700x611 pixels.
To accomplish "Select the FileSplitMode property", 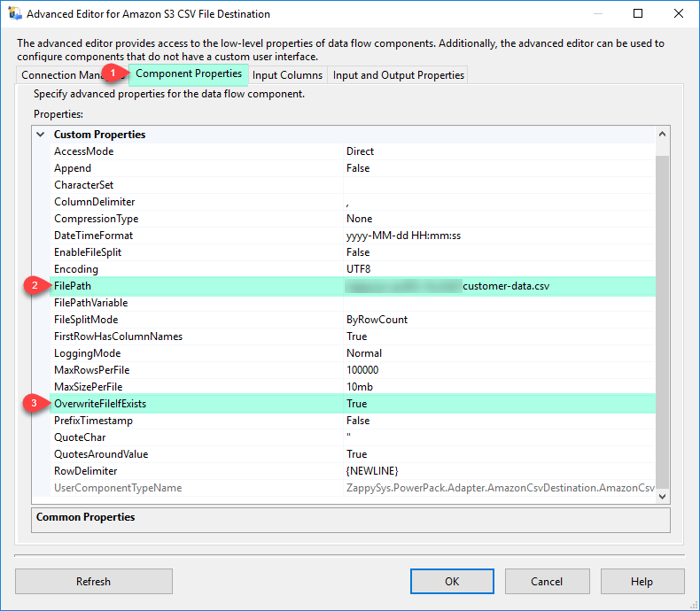I will tap(86, 320).
